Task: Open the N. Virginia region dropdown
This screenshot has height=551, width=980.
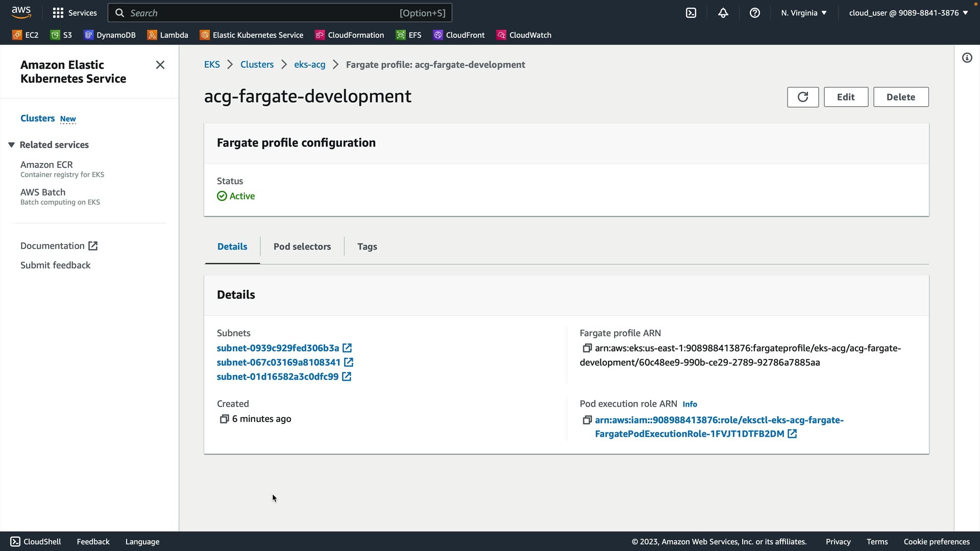Action: pos(803,13)
